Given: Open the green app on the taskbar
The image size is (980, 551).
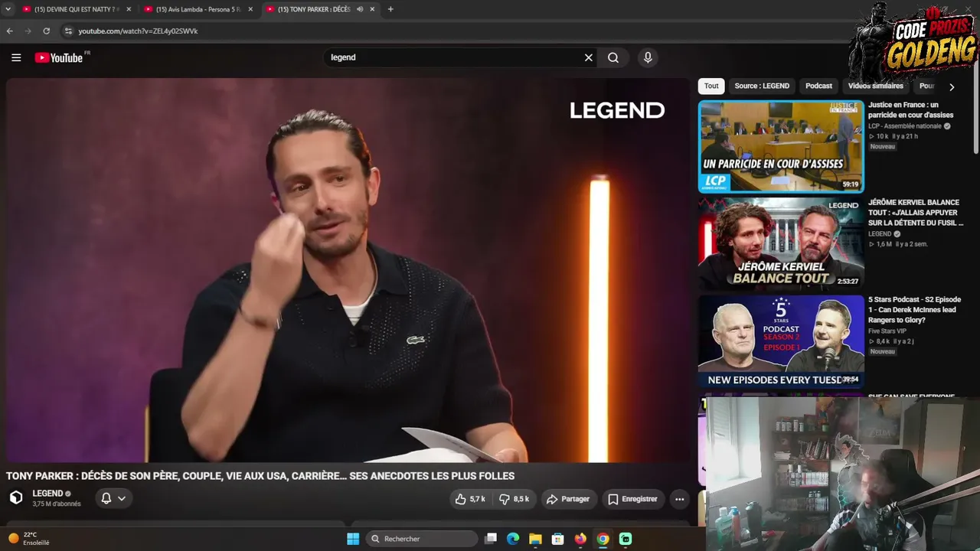Looking at the screenshot, I should 626,539.
